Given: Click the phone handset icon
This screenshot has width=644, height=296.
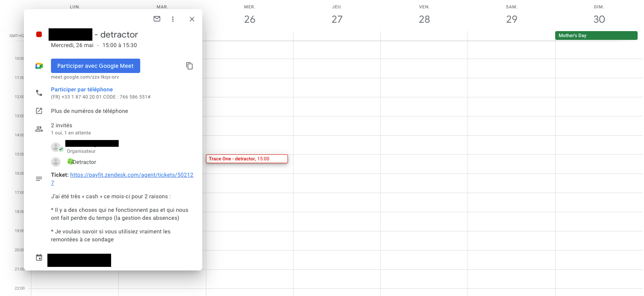Looking at the screenshot, I should point(39,93).
